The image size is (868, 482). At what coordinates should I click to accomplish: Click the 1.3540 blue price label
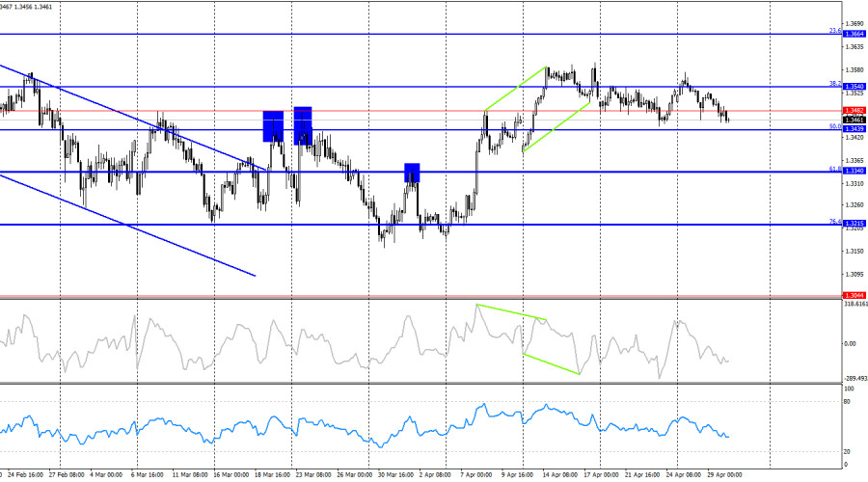pyautogui.click(x=854, y=87)
